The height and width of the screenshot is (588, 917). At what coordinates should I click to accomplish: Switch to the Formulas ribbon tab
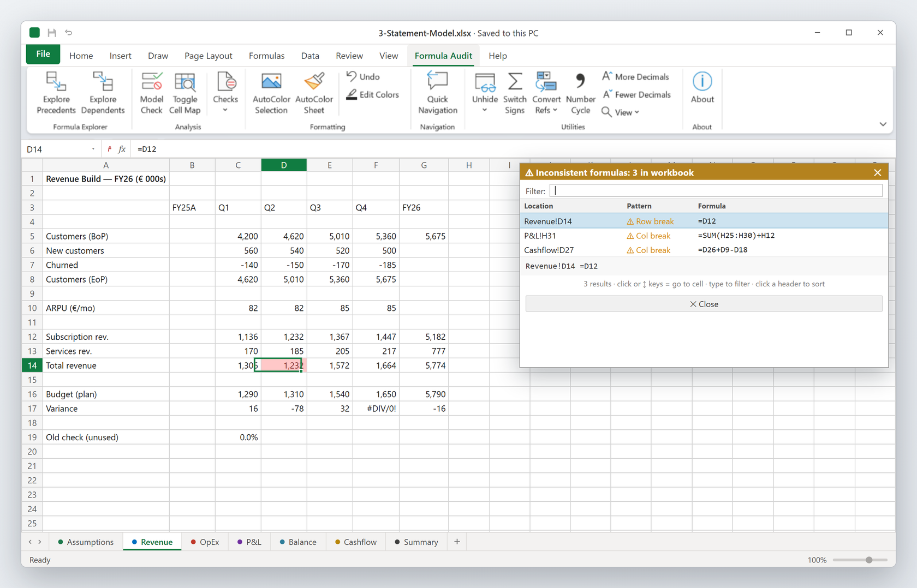[x=266, y=56]
